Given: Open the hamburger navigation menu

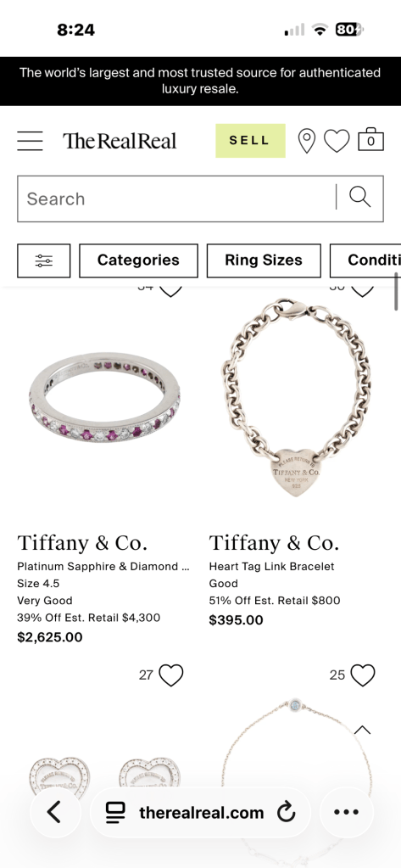Looking at the screenshot, I should (30, 141).
